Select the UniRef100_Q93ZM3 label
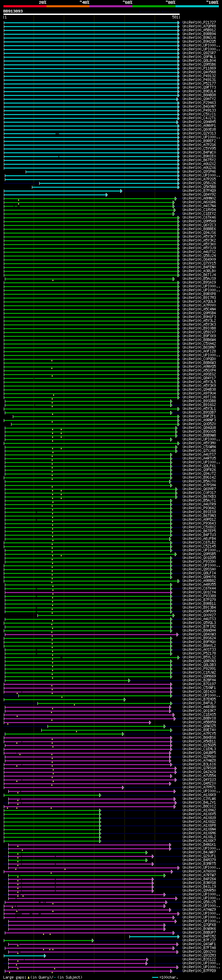 click(x=199, y=956)
